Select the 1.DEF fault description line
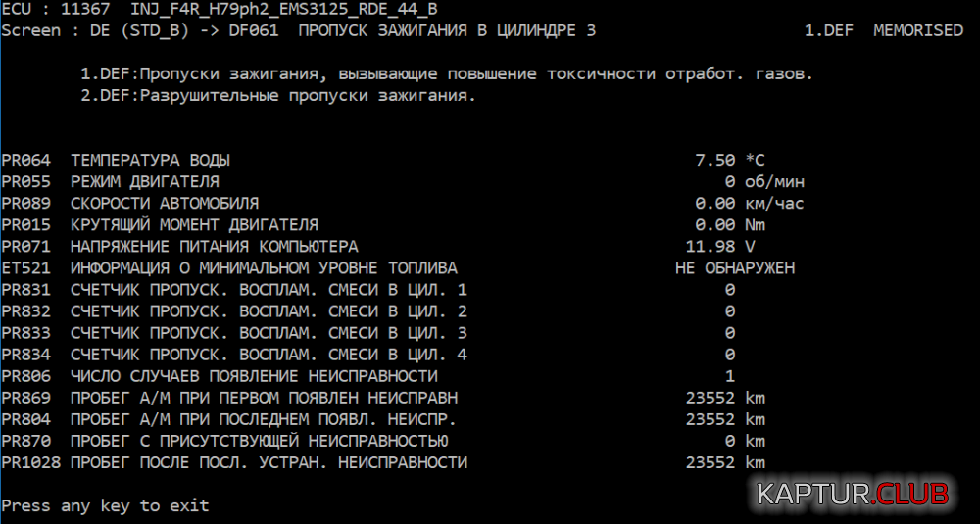Screen dimensions: 980x524 tap(446, 74)
